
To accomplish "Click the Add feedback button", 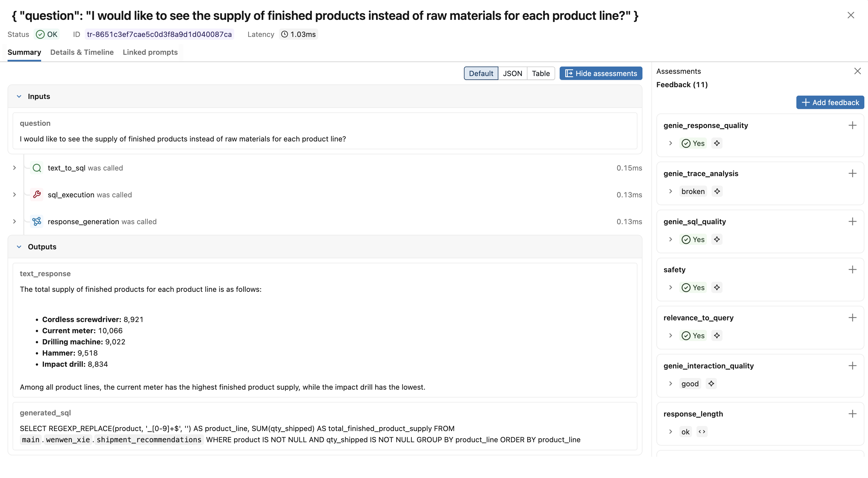I will pyautogui.click(x=830, y=102).
